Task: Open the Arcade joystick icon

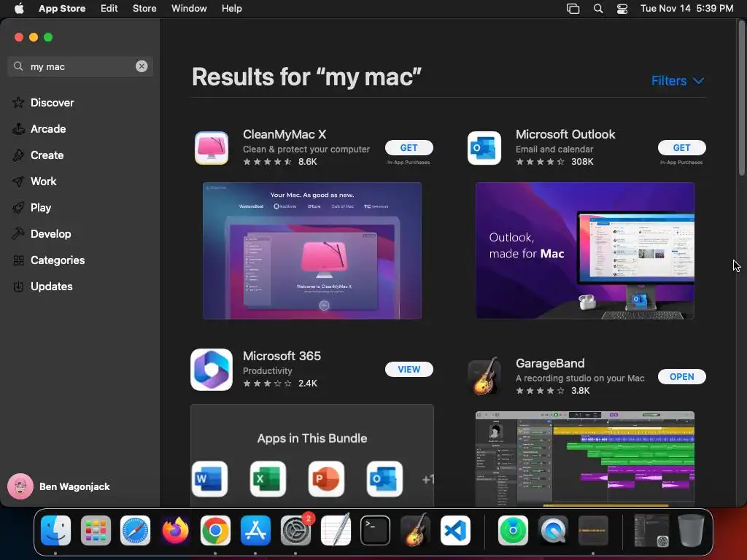Action: coord(18,129)
